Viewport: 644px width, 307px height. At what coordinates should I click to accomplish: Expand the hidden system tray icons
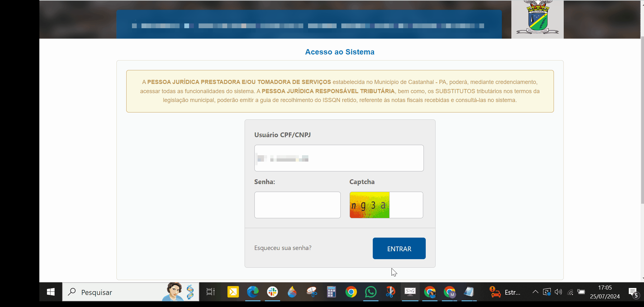[535, 292]
